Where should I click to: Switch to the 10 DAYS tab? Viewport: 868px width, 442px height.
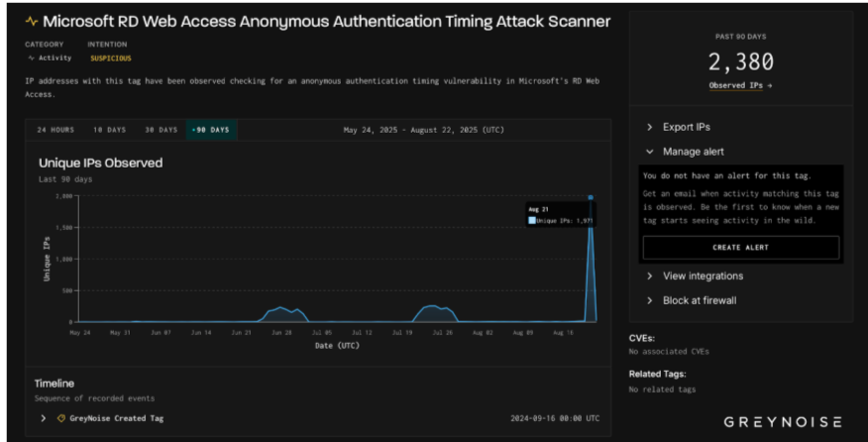pos(109,130)
